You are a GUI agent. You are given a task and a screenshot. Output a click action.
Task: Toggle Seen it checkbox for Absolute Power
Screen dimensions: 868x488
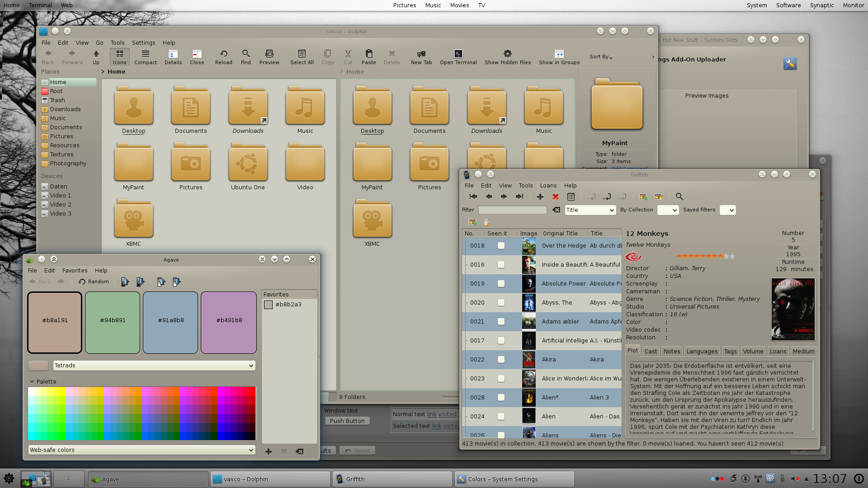501,284
